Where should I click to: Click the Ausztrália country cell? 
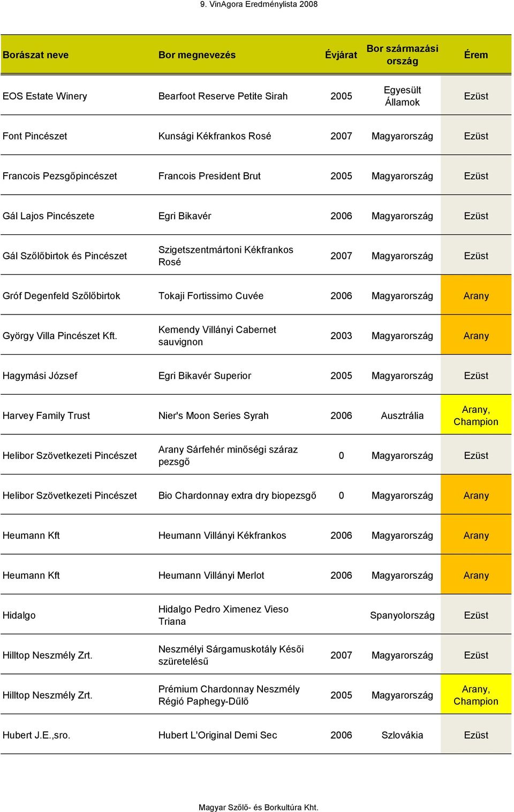(x=402, y=416)
